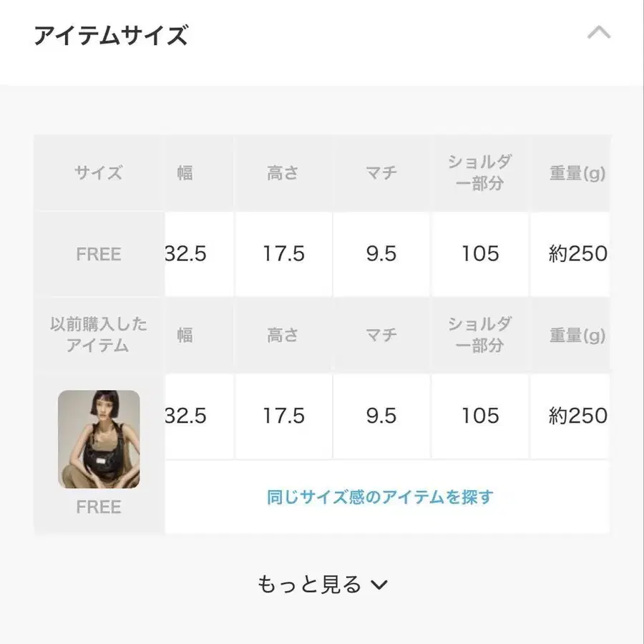The image size is (644, 644).
Task: Click 高さ header in the purchased item section
Action: point(283,335)
